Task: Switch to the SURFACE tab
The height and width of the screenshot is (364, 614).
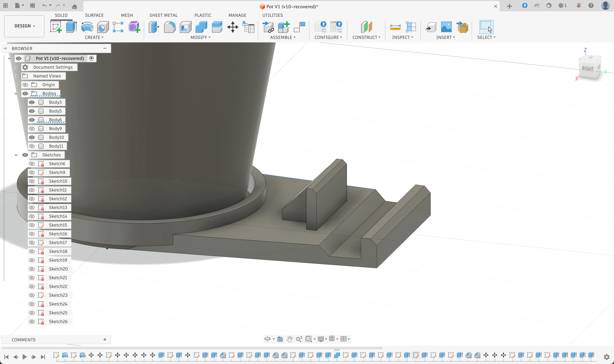Action: [x=94, y=15]
